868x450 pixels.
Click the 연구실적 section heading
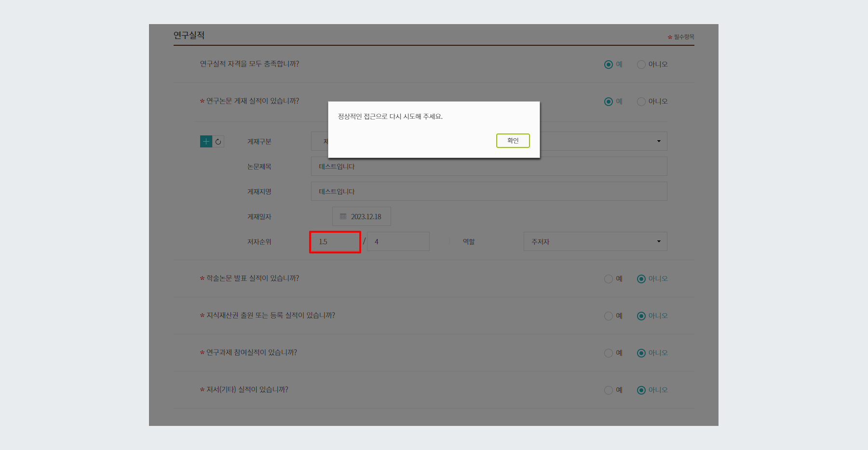(189, 35)
